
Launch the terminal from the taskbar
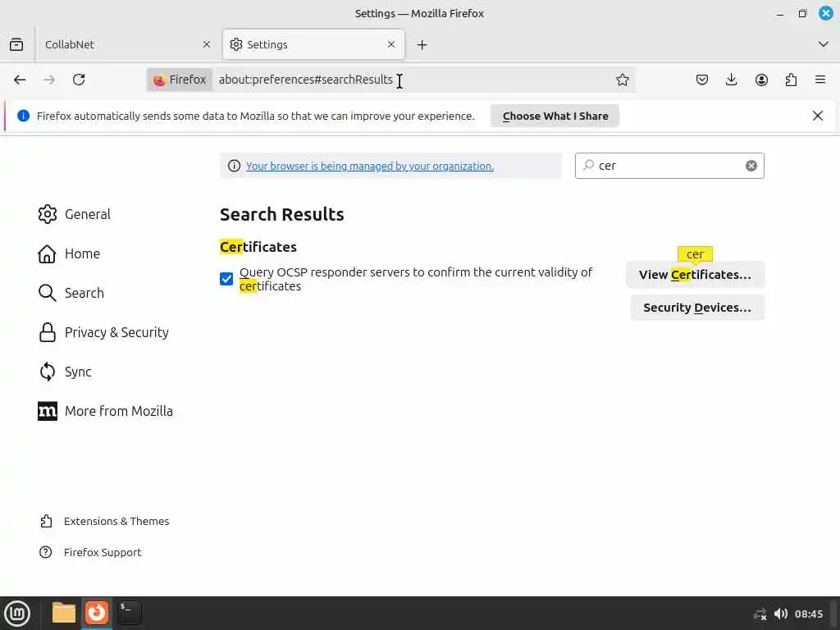(130, 612)
